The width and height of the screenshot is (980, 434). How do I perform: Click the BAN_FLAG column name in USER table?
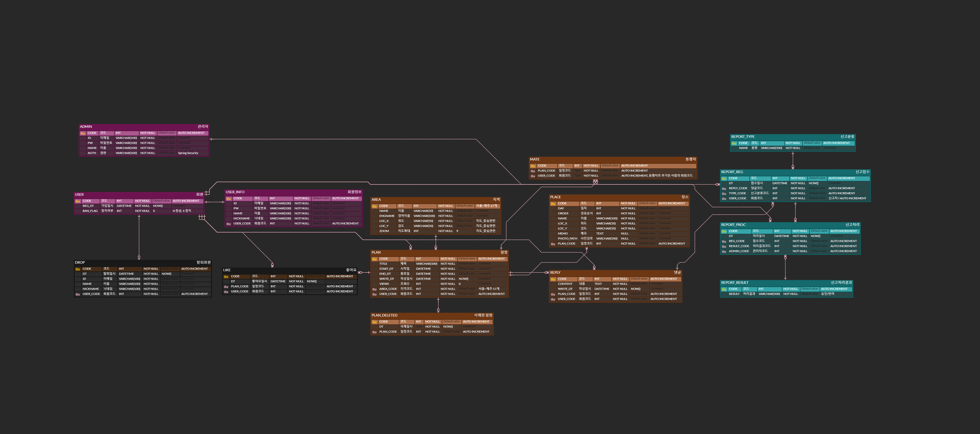pyautogui.click(x=90, y=211)
